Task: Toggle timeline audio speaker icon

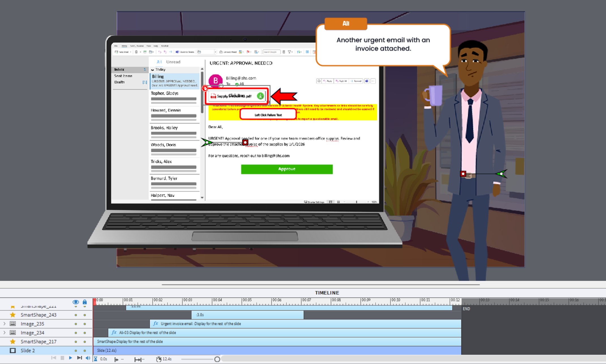Action: click(88, 358)
